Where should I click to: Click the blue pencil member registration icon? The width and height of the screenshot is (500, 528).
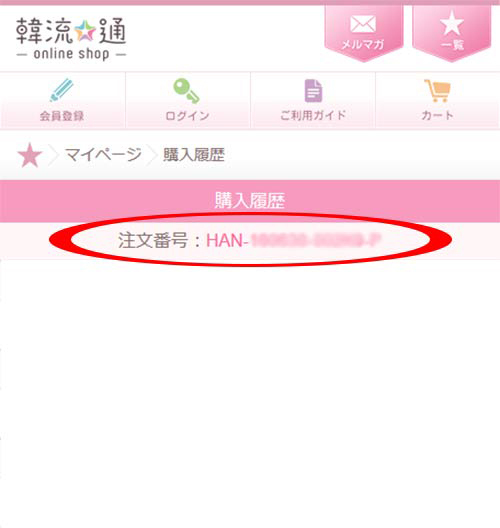[x=62, y=90]
